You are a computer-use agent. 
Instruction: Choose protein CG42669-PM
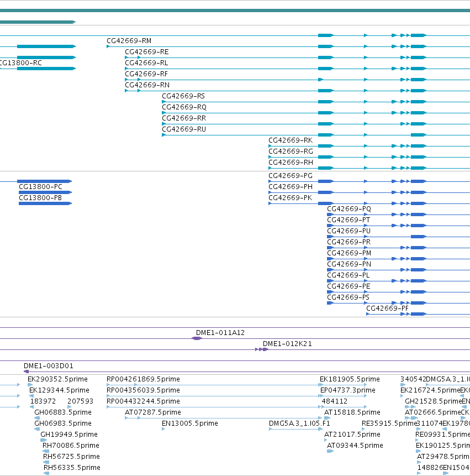[x=349, y=253]
